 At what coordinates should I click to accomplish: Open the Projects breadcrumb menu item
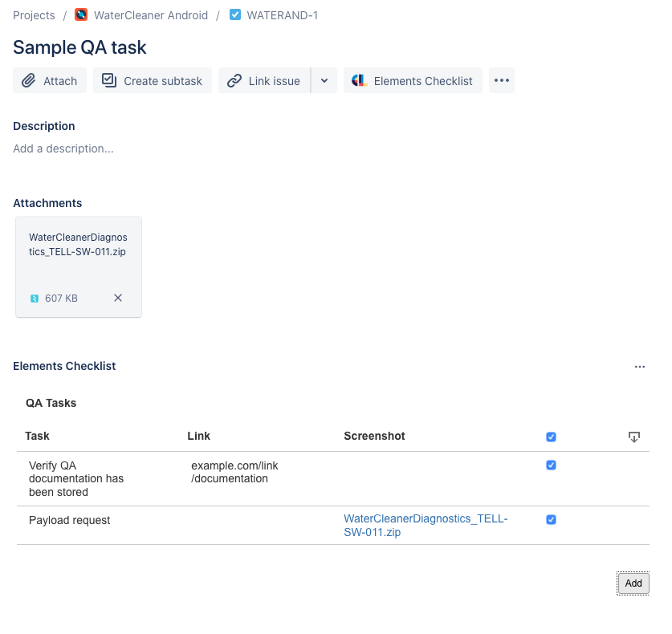pyautogui.click(x=34, y=14)
